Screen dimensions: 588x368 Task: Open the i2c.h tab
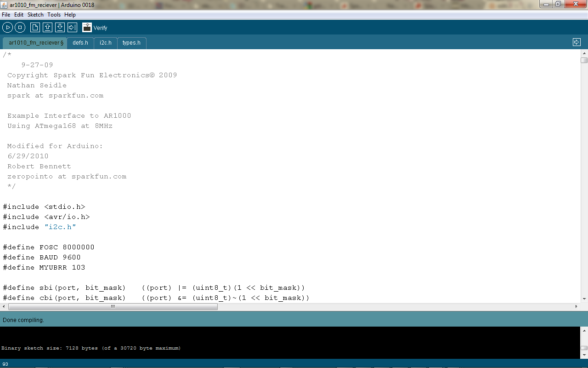point(105,43)
